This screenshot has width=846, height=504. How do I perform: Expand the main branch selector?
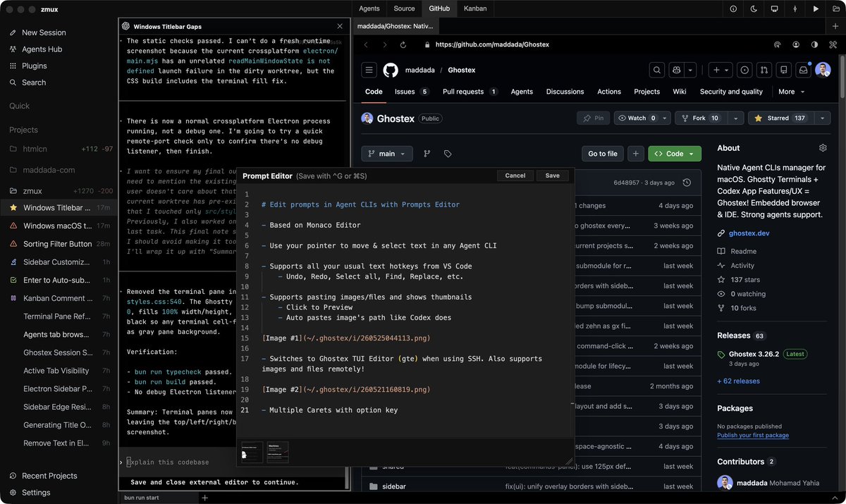click(x=387, y=154)
